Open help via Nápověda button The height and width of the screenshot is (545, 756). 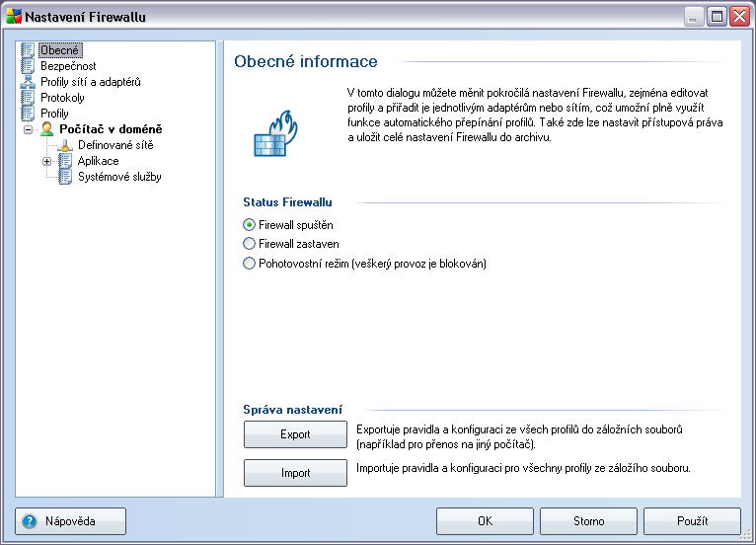tap(70, 521)
